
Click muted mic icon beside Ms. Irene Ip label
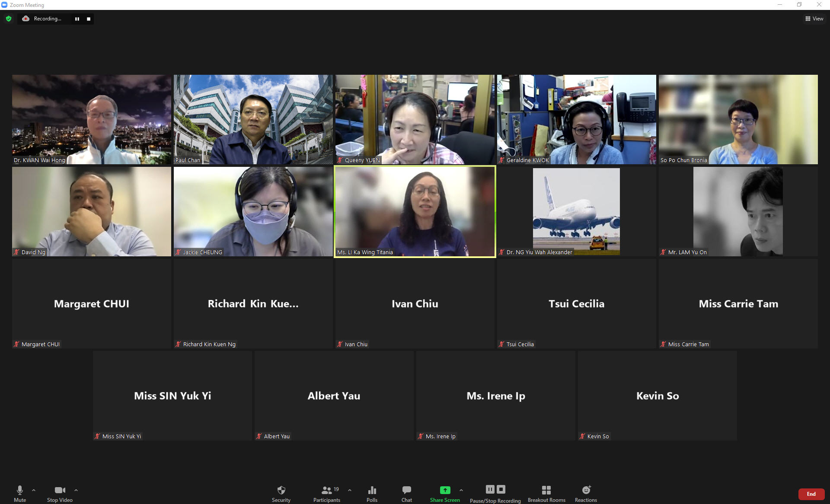tap(421, 436)
